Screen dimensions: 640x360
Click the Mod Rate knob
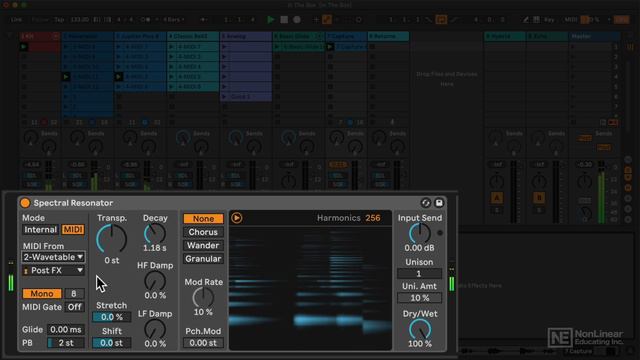tap(203, 298)
